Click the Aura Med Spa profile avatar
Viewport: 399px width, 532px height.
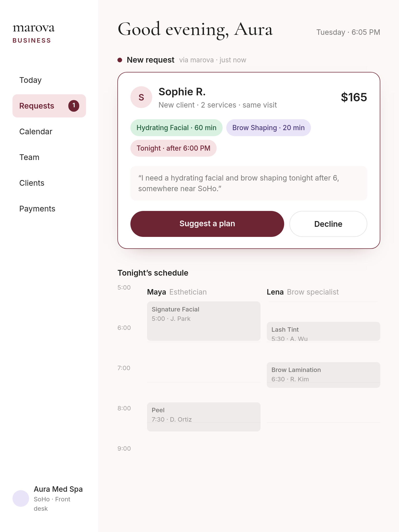21,498
